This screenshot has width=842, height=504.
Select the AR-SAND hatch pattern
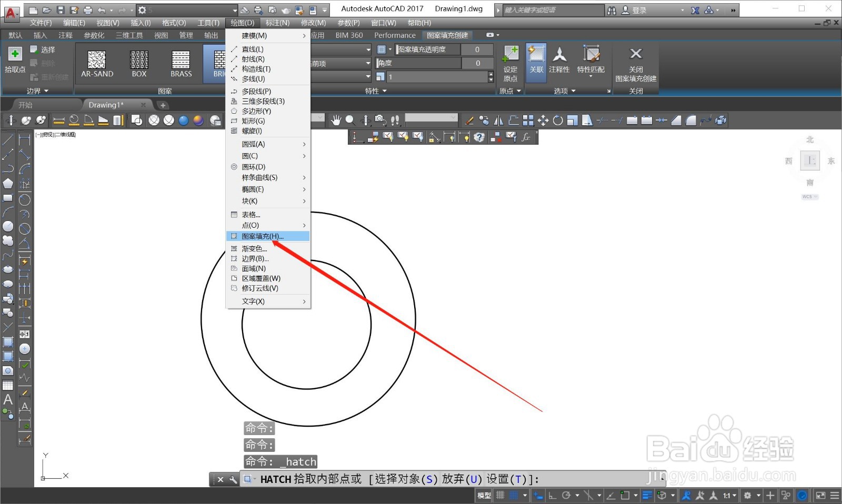(x=97, y=64)
